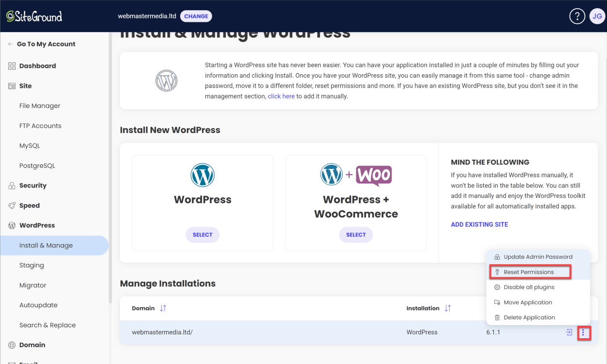Click the 6.1.1 version cell
This screenshot has width=607, height=364.
pyautogui.click(x=493, y=332)
